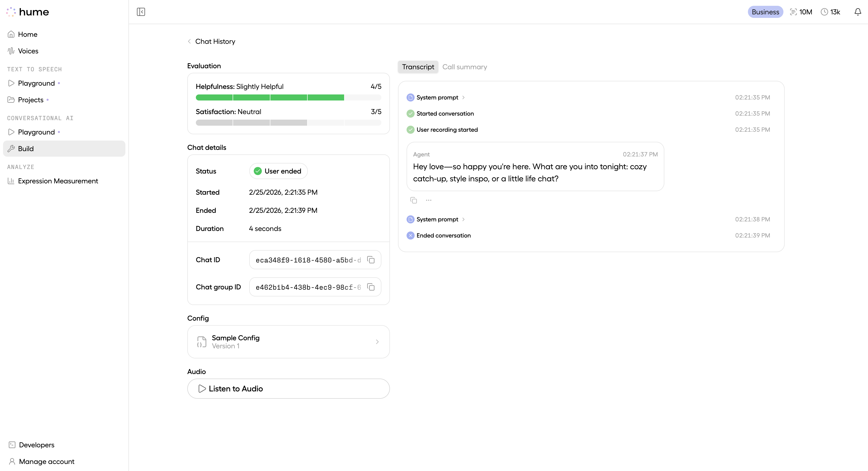Open more options under the agent message
Viewport: 868px width, 471px height.
[428, 200]
